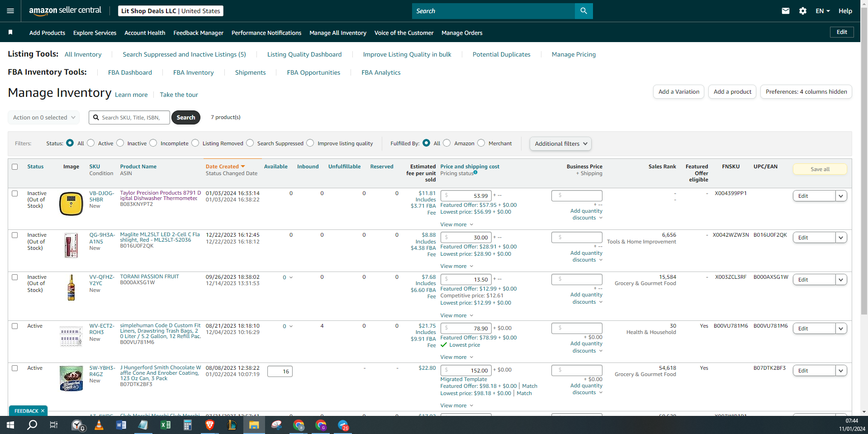
Task: Select the Maglite flashlight row checkbox
Action: click(x=15, y=235)
